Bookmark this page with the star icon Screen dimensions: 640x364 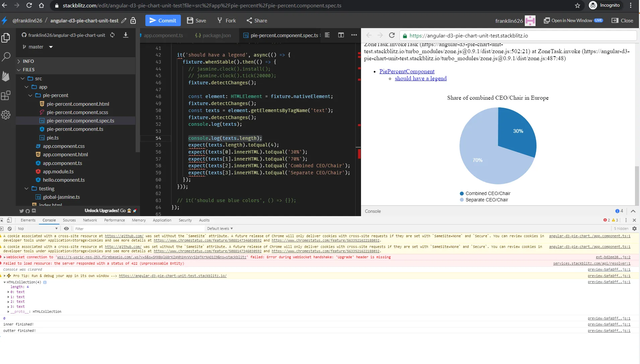(x=578, y=6)
